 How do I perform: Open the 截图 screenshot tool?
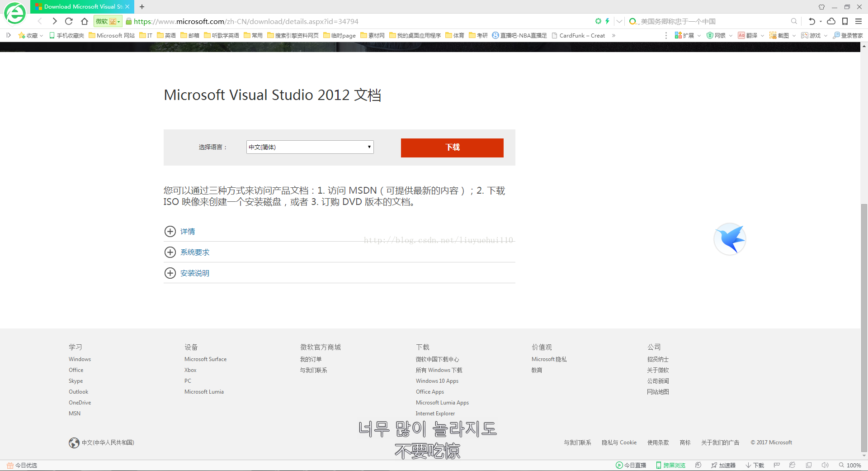(x=783, y=35)
